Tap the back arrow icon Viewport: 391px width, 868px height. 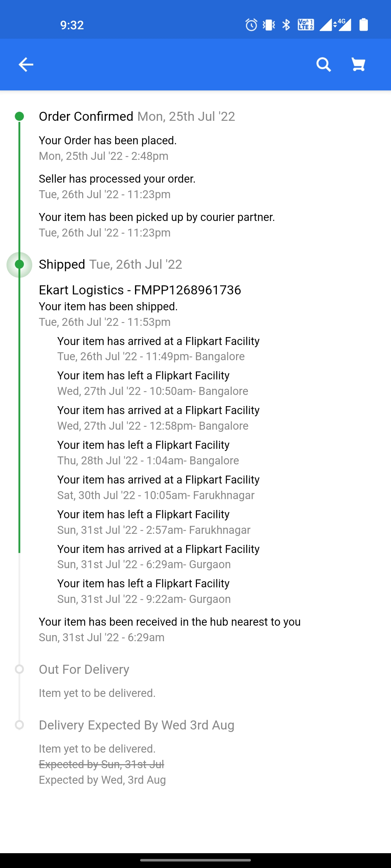(26, 65)
